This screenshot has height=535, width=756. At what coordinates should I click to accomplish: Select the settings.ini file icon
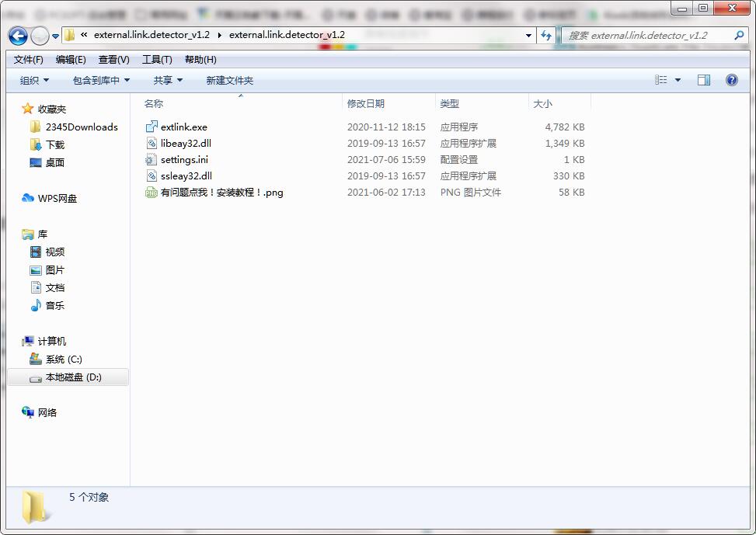coord(152,159)
